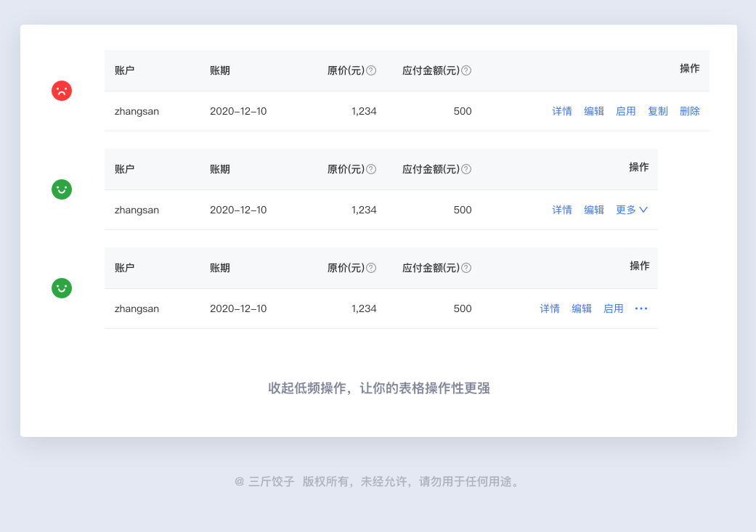Click the 账期 column header in the second table
The width and height of the screenshot is (756, 532).
coord(220,170)
